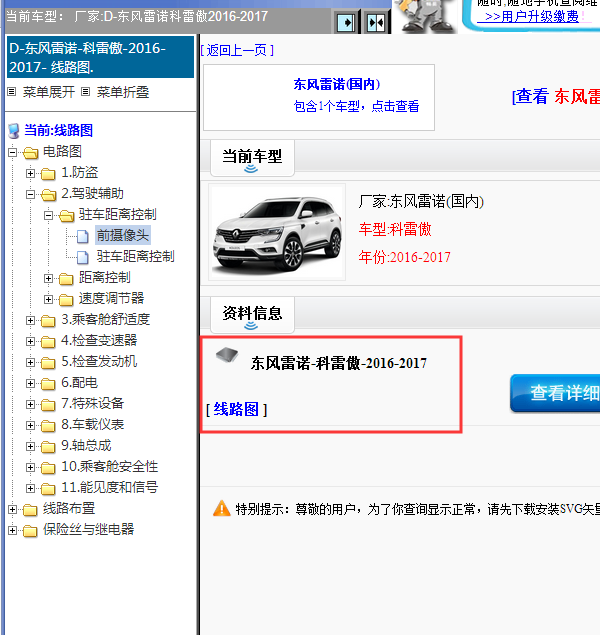
Task: Click the blue D-东风雷诺-科雷傲 线路图 header
Action: (100, 57)
